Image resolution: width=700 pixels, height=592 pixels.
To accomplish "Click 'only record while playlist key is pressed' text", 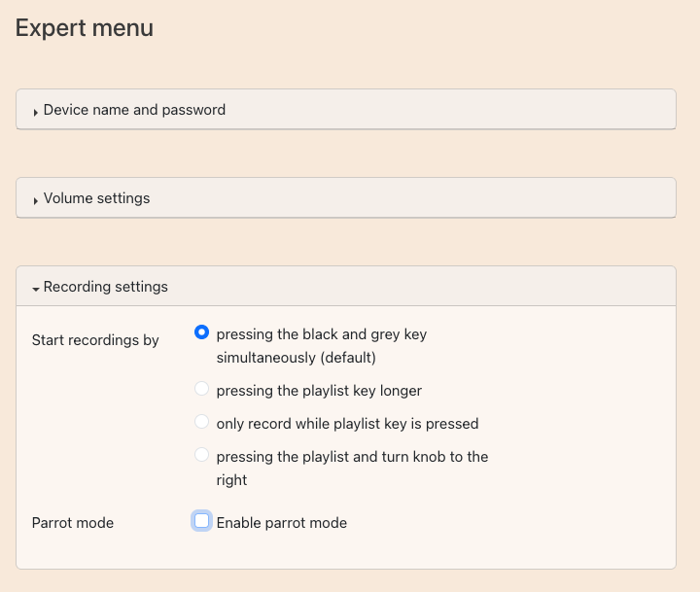I will 347,424.
